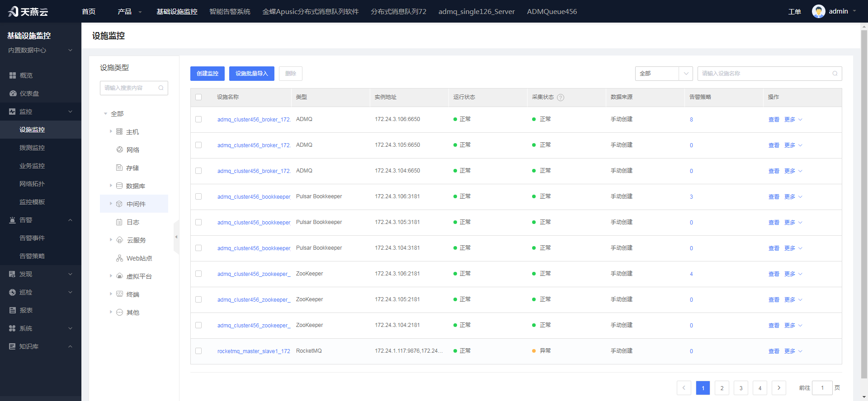868x401 pixels.
Task: Click the page number jump input
Action: (x=822, y=388)
